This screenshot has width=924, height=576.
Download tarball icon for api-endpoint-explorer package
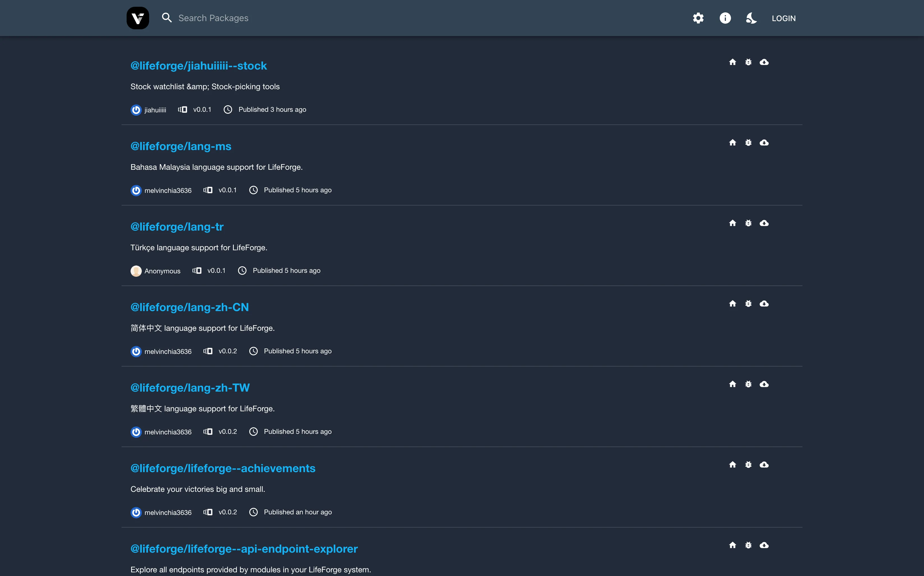(x=764, y=545)
